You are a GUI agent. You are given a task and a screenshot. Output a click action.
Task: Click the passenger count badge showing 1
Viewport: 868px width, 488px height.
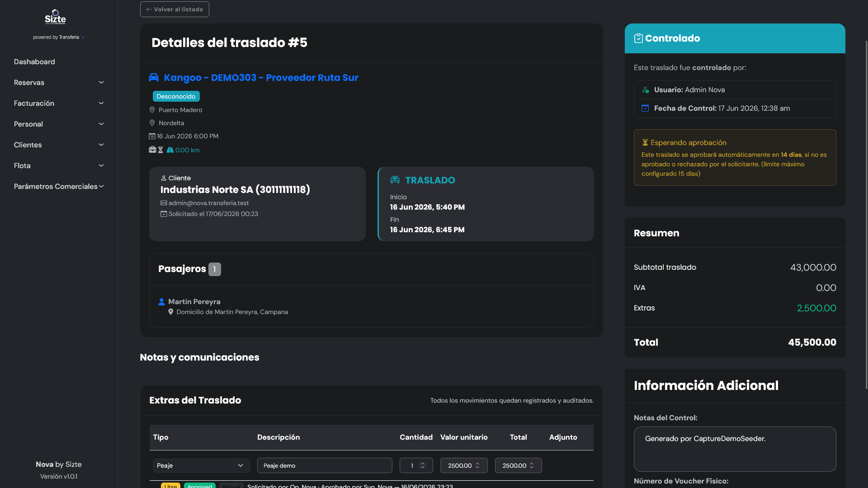[x=215, y=269]
